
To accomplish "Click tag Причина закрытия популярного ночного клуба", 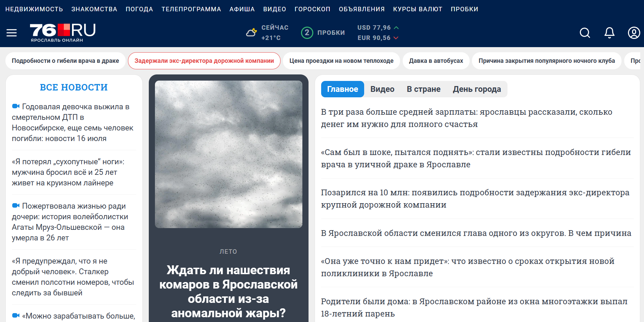I will coord(547,61).
